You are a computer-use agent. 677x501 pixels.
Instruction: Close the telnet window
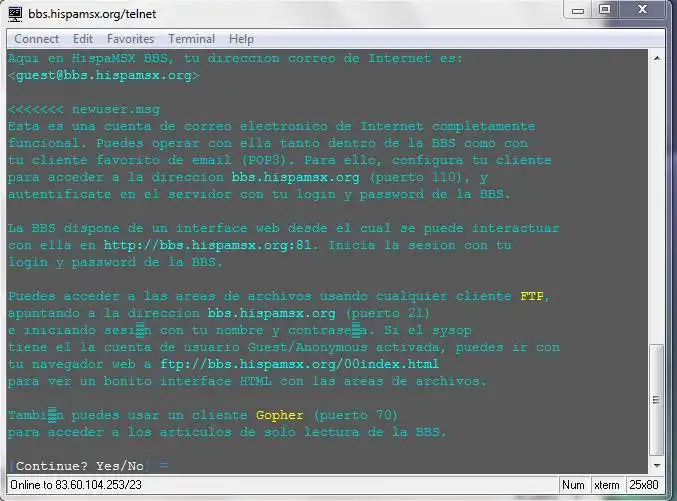click(642, 10)
